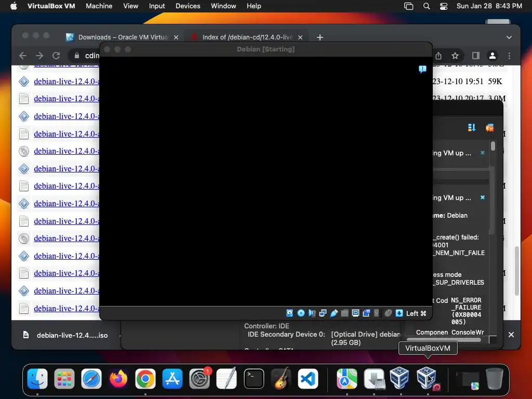Viewport: 532px width, 399px height.
Task: Go forward in Chrome
Action: 39,56
